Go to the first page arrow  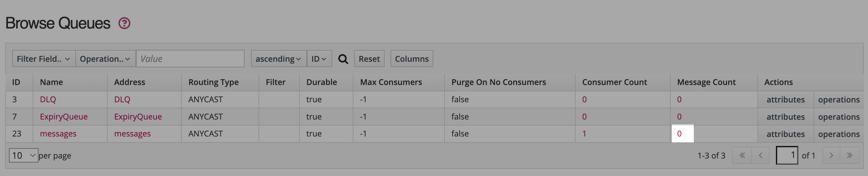click(742, 155)
